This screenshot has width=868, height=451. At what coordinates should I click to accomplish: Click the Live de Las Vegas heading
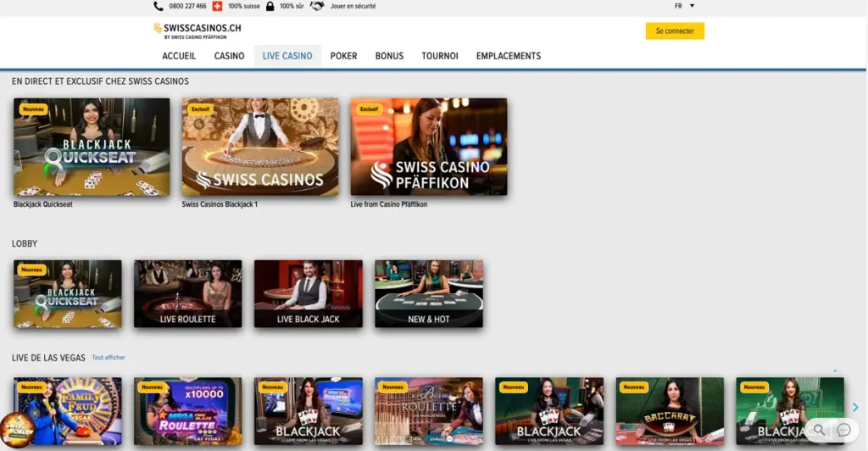(x=48, y=358)
